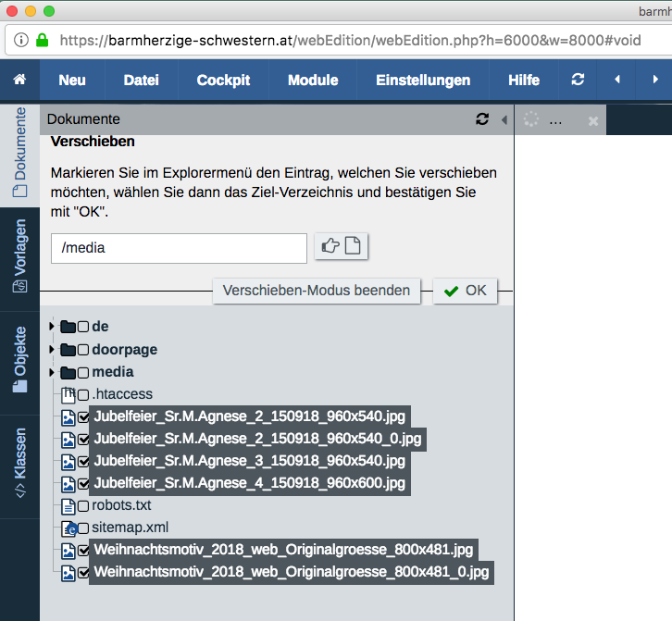Click the image icon of Jubelfeier_Sr.M.Agnese_3 file

coord(68,462)
